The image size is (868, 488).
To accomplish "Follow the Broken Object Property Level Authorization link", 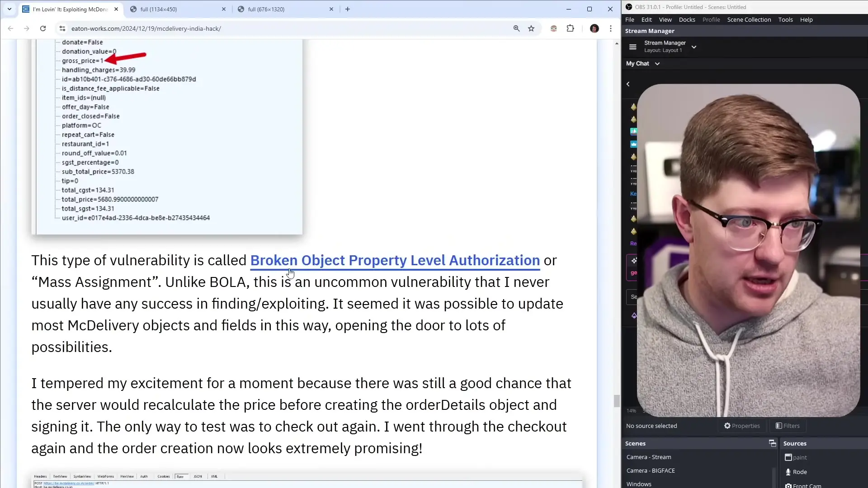I will point(395,261).
